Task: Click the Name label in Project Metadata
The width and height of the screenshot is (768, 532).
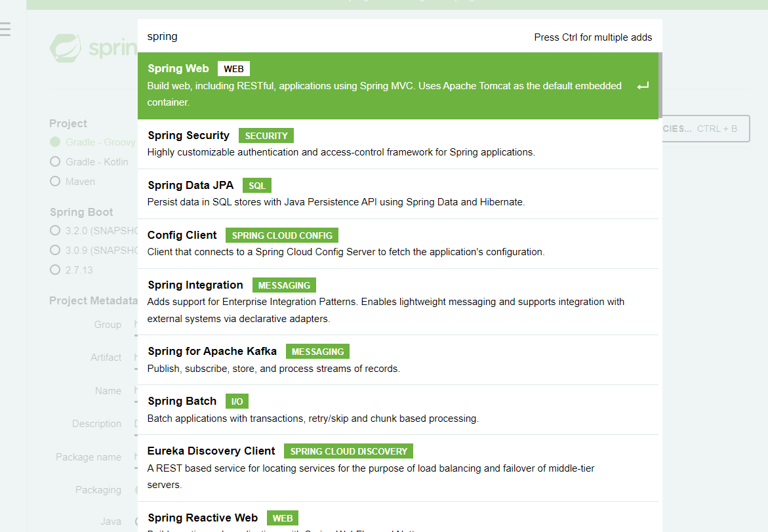Action: point(108,391)
